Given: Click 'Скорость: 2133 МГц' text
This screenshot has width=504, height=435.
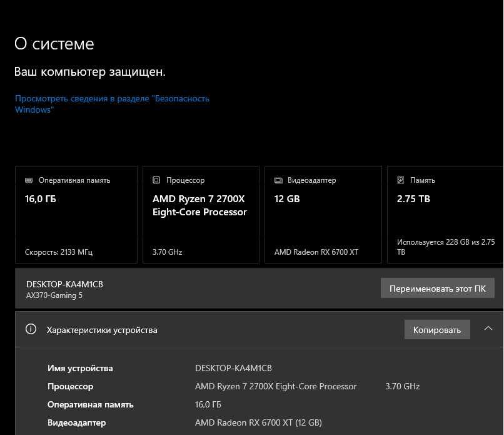Looking at the screenshot, I should click(59, 252).
